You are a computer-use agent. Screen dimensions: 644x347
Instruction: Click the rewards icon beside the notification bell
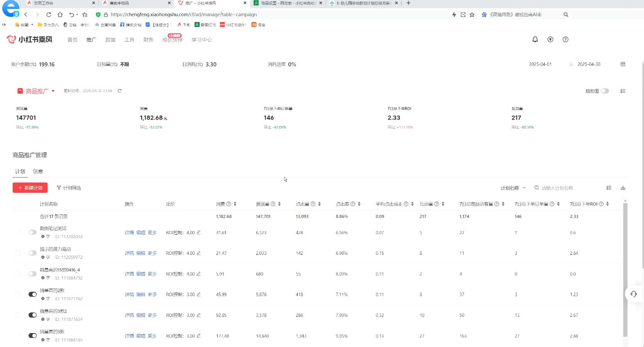coord(550,39)
